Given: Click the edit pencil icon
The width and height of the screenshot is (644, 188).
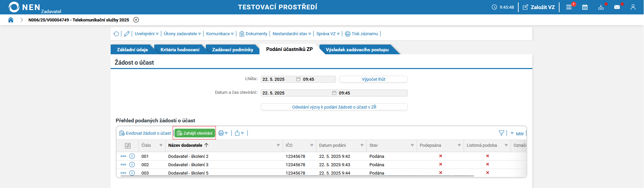Looking at the screenshot, I should point(127,34).
